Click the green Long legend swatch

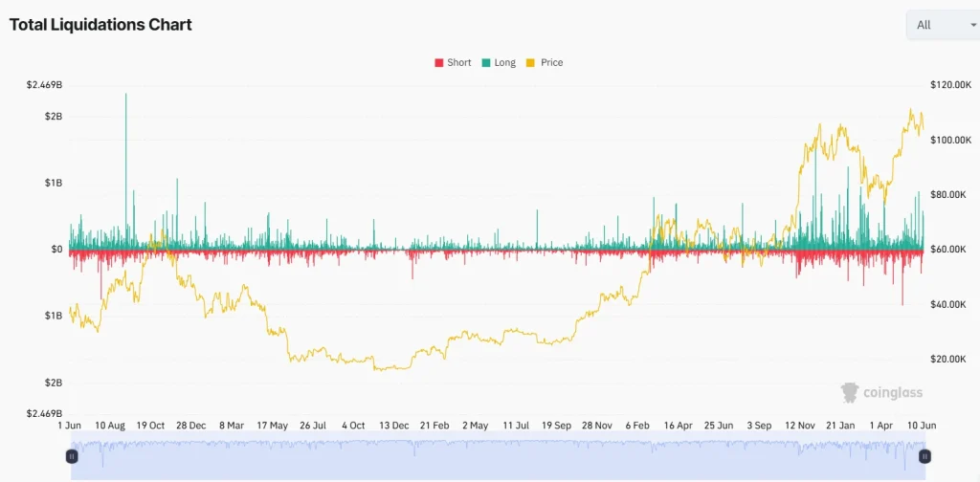click(x=485, y=63)
